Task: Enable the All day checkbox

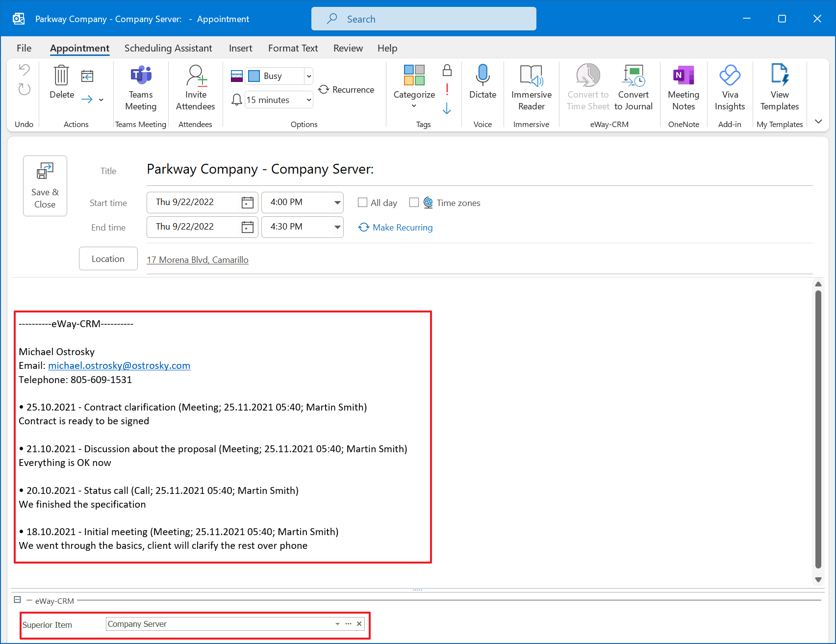Action: [x=363, y=203]
